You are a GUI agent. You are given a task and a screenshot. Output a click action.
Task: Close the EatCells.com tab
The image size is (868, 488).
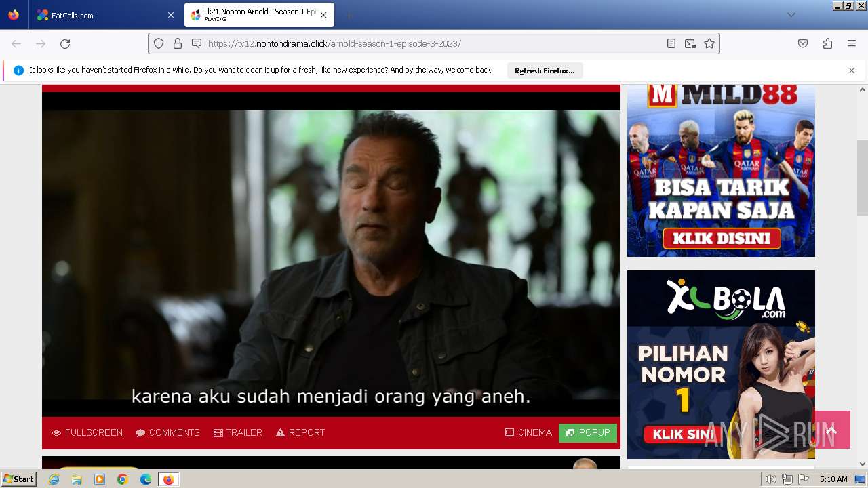point(170,15)
